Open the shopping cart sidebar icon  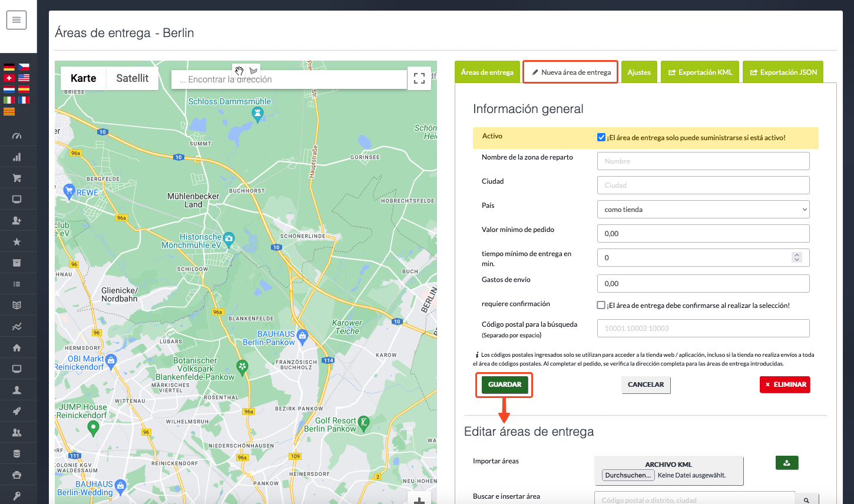(x=16, y=178)
